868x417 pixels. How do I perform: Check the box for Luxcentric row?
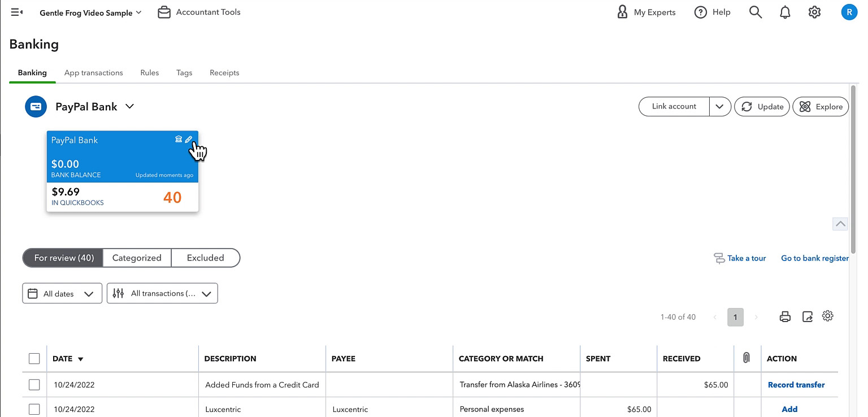click(34, 409)
